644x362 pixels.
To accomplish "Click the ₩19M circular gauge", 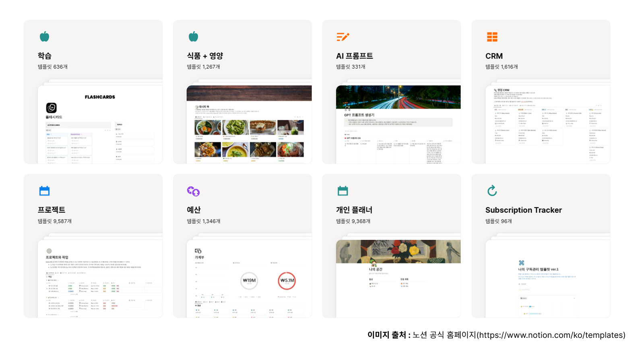I will click(249, 281).
